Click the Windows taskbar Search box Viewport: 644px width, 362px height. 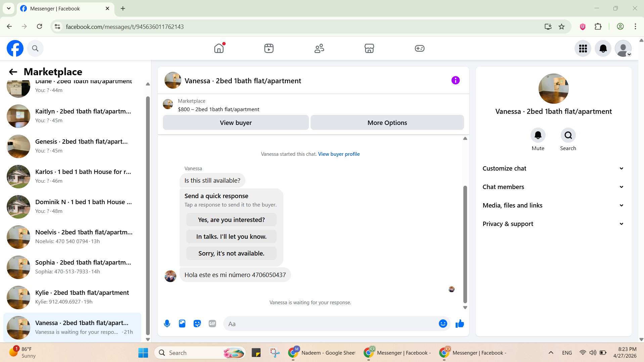coord(200,353)
